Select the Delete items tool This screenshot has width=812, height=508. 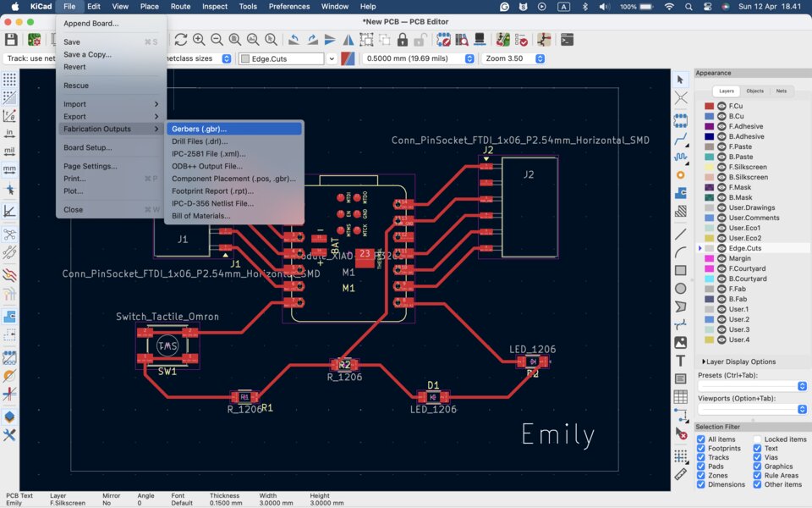pyautogui.click(x=680, y=433)
